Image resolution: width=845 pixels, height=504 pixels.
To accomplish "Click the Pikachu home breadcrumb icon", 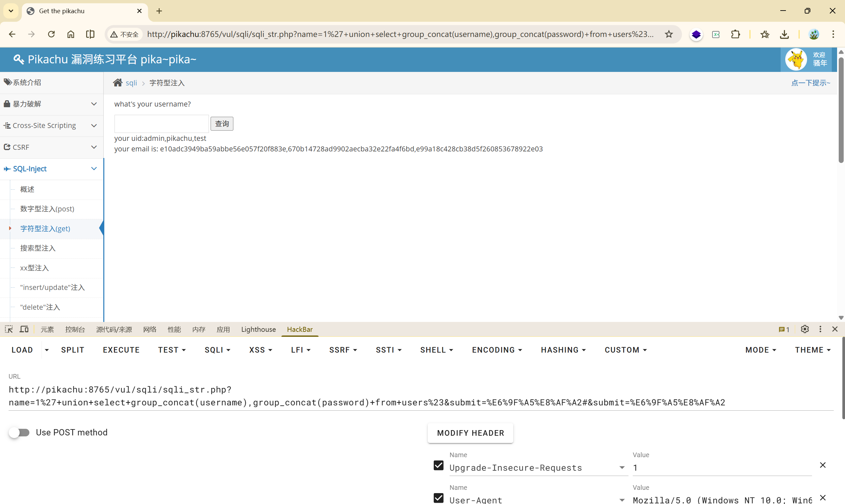I will 118,83.
